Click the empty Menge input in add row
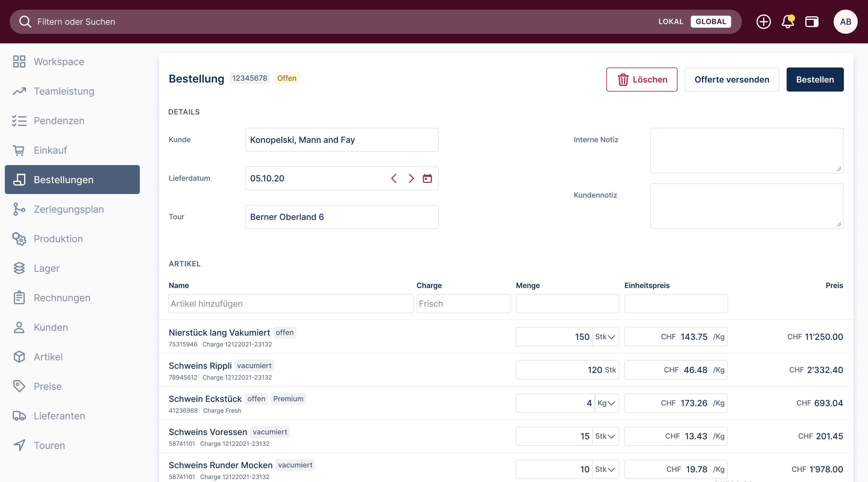868x482 pixels. click(x=568, y=303)
